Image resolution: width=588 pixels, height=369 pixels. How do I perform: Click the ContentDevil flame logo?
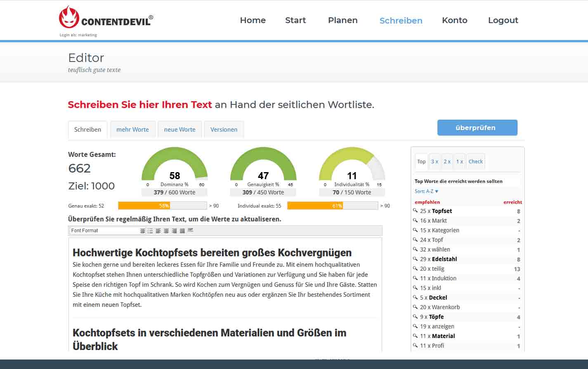(x=68, y=17)
